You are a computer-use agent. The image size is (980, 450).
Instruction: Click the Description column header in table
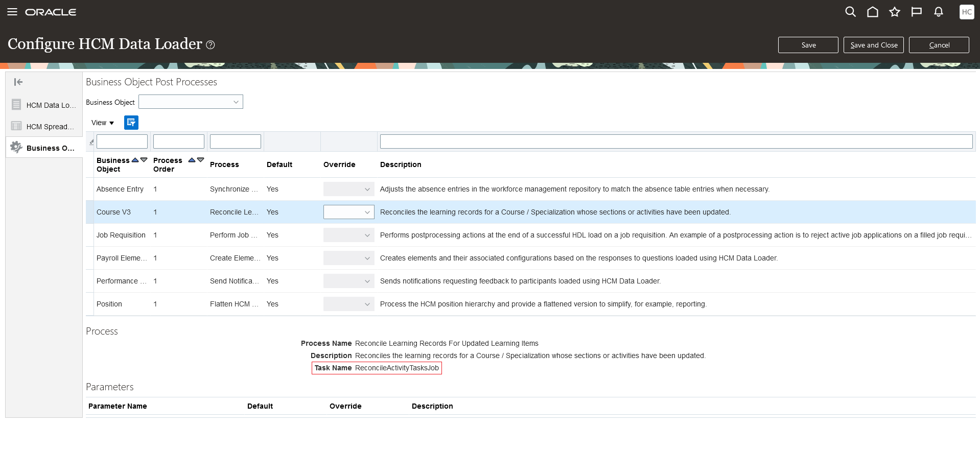pos(401,164)
